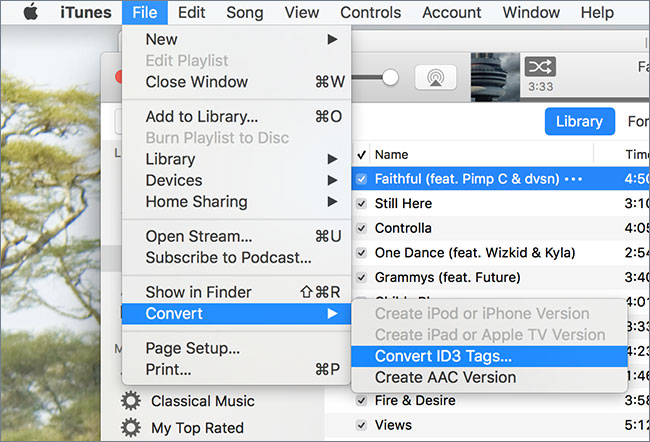Click the album artwork thumbnail
The width and height of the screenshot is (650, 442).
click(495, 77)
